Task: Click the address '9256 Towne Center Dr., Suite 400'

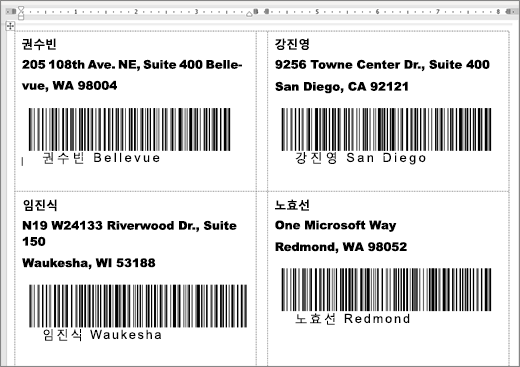Action: (382, 65)
